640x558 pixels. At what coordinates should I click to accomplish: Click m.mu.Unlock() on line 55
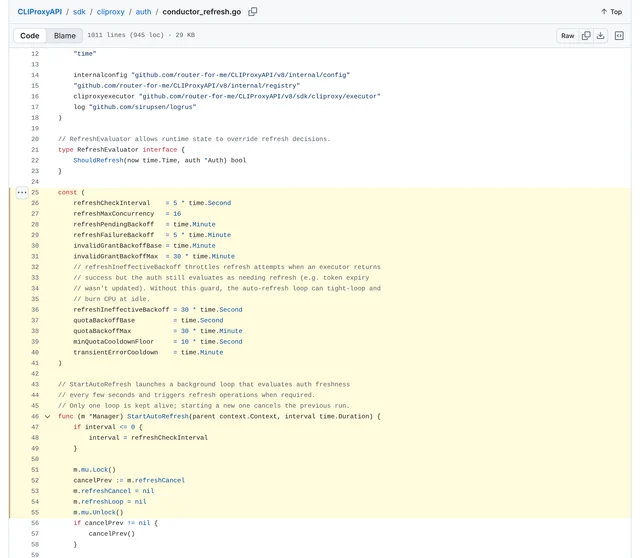pyautogui.click(x=98, y=512)
